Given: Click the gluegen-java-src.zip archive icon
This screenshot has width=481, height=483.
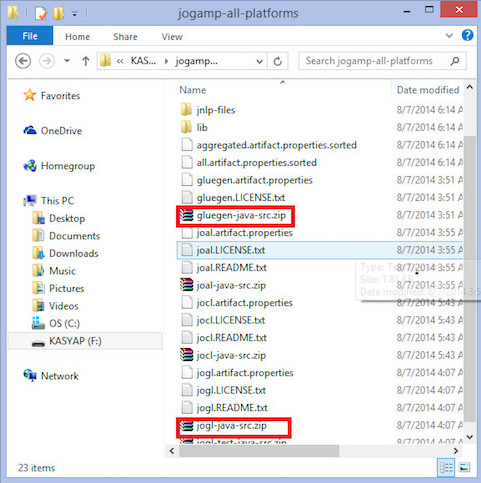Looking at the screenshot, I should (186, 215).
